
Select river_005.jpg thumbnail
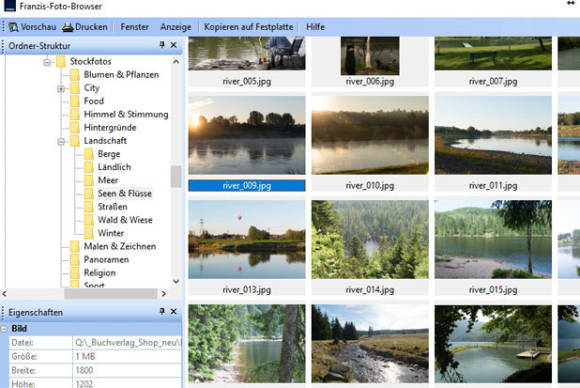[x=247, y=53]
